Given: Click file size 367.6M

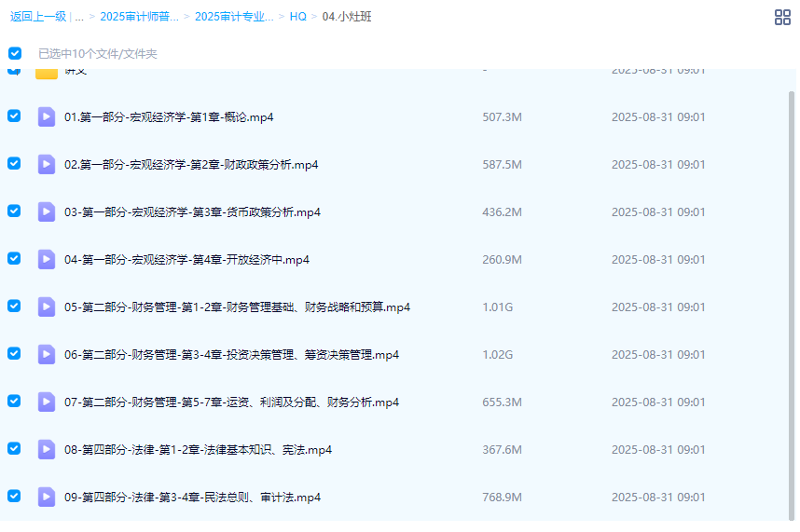Looking at the screenshot, I should [502, 449].
